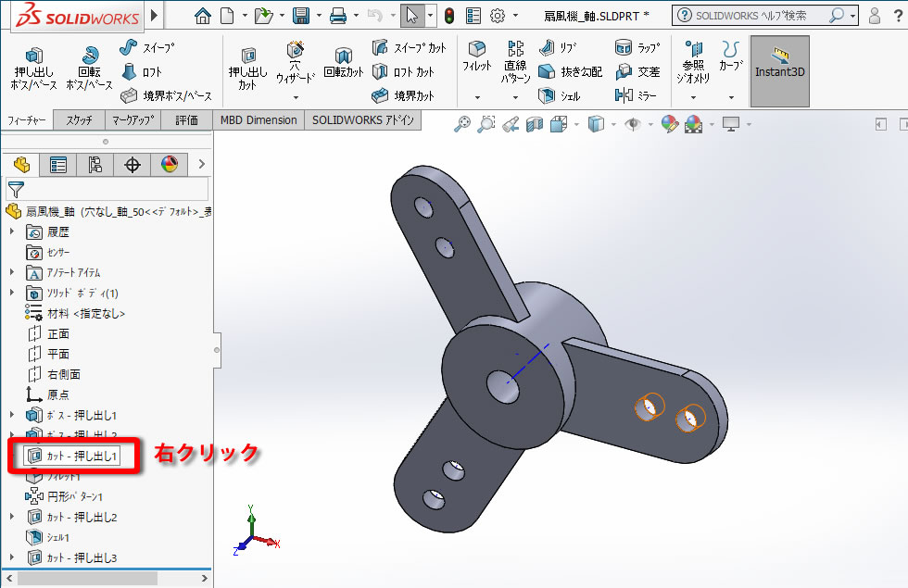Select the 回転カット revolved cut tool
Viewport: 908px width, 588px height.
344,64
